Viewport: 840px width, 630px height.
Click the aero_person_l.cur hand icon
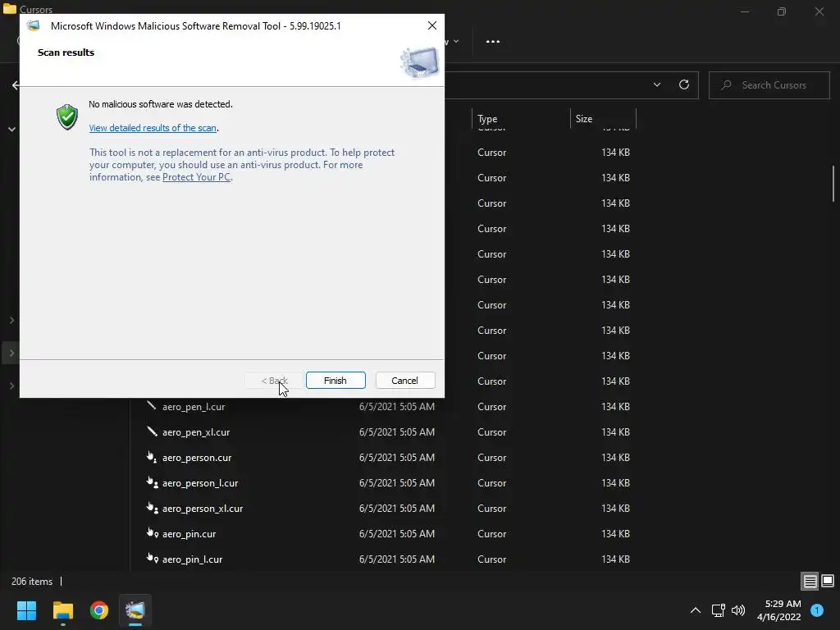coord(152,482)
